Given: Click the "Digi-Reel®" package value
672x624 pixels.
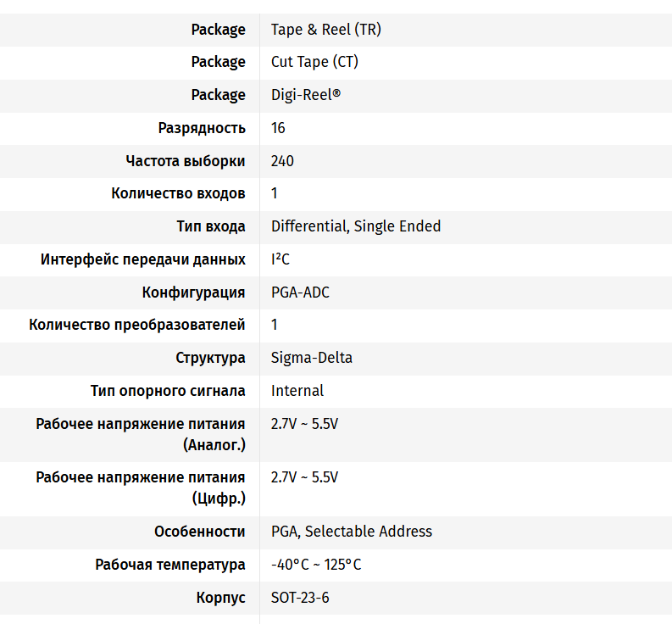Looking at the screenshot, I should point(306,95).
